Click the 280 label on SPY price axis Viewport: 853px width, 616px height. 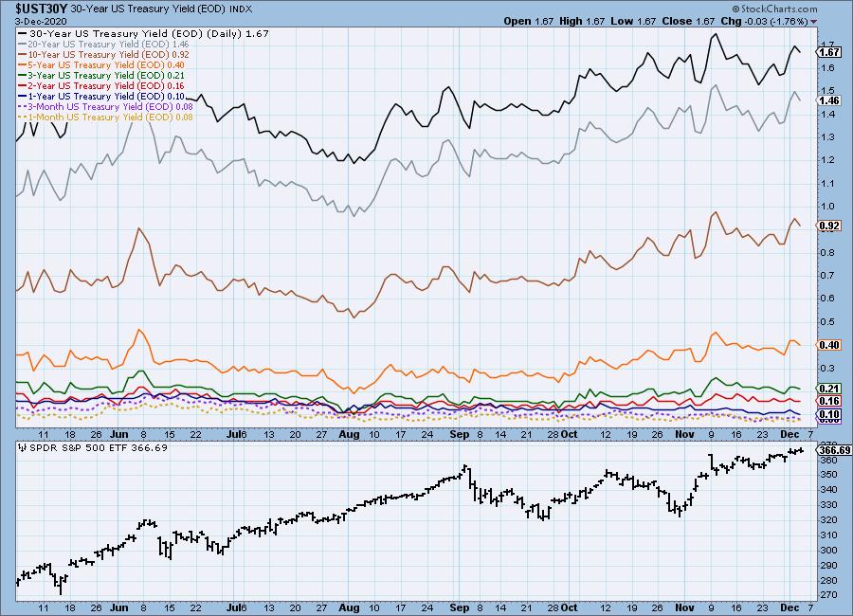tap(829, 581)
